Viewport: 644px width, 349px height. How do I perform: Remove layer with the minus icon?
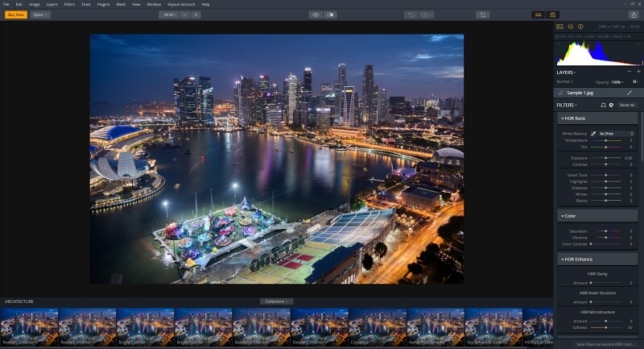tap(630, 72)
